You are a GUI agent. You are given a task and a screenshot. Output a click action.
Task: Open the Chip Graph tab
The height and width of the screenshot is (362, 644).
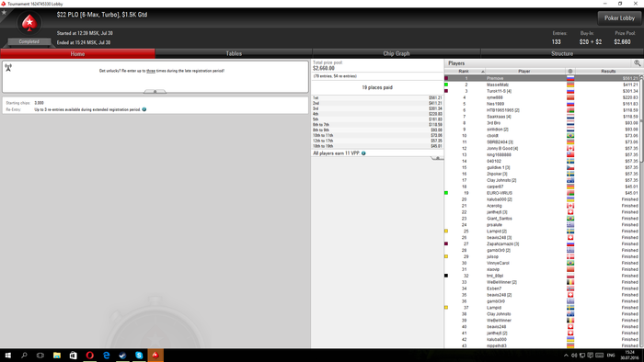tap(397, 53)
